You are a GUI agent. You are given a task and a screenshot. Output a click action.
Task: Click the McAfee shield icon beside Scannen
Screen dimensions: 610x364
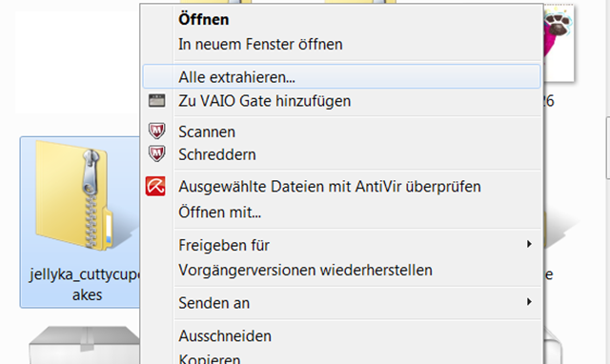[x=156, y=131]
